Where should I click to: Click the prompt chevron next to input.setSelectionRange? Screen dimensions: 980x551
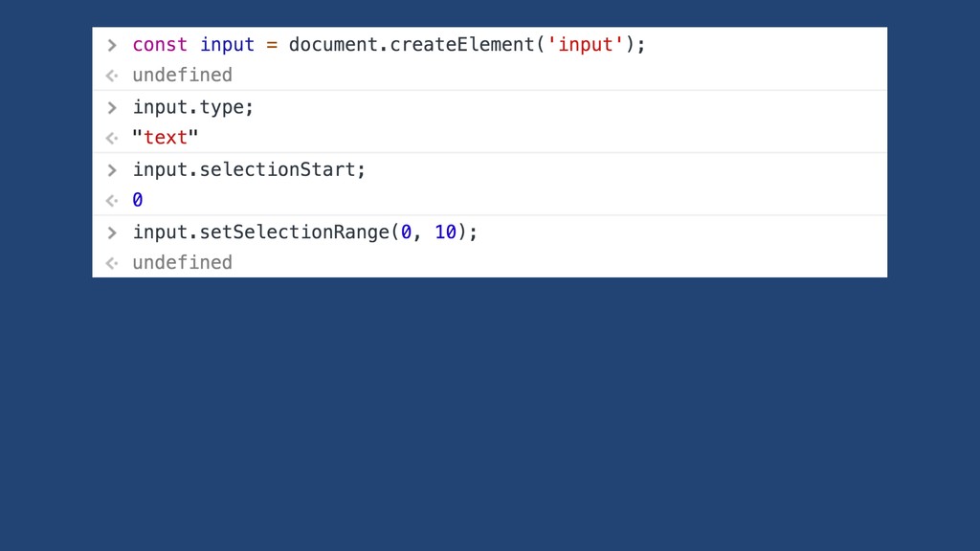click(x=112, y=233)
